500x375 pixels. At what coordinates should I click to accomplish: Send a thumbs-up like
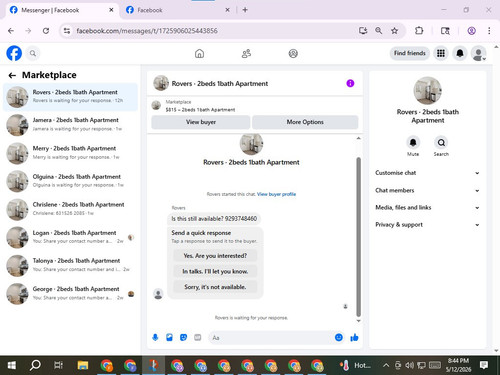coord(354,338)
